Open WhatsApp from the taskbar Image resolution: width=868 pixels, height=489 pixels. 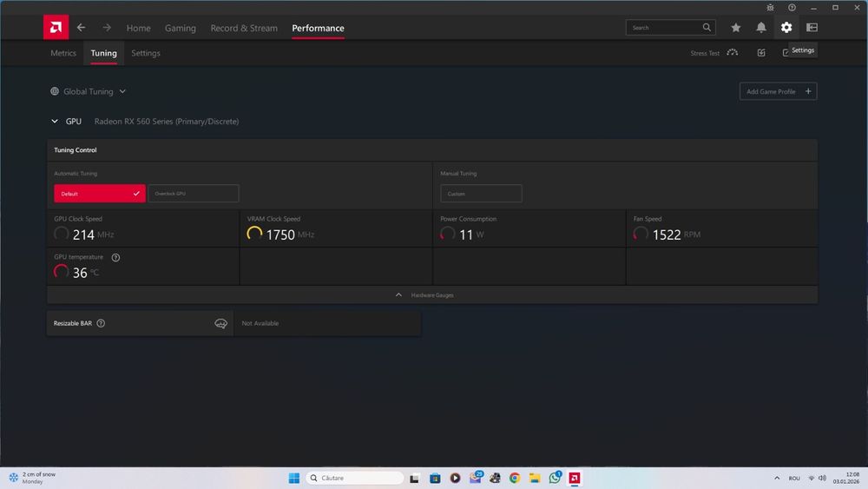coord(555,478)
